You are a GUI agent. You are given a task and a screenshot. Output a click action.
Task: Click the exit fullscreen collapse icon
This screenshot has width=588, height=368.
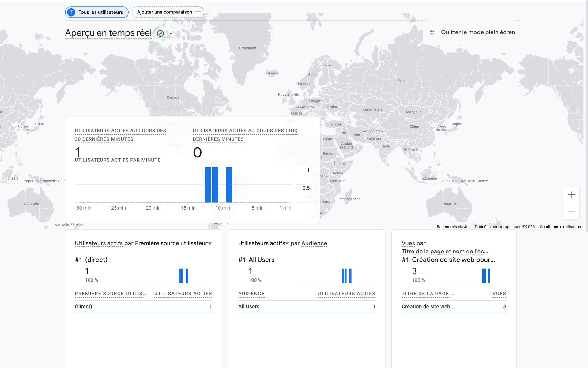coord(432,32)
